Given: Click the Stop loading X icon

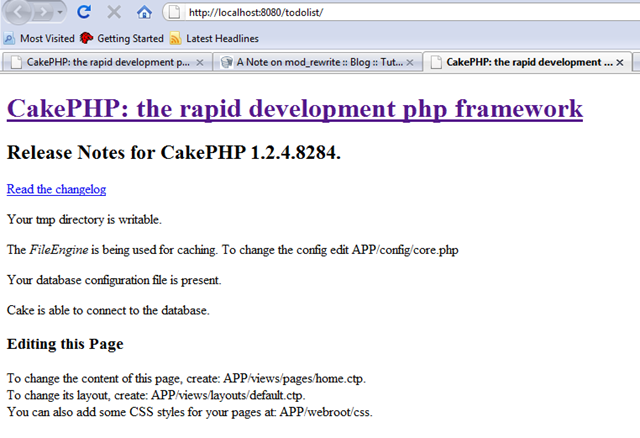Looking at the screenshot, I should 114,12.
